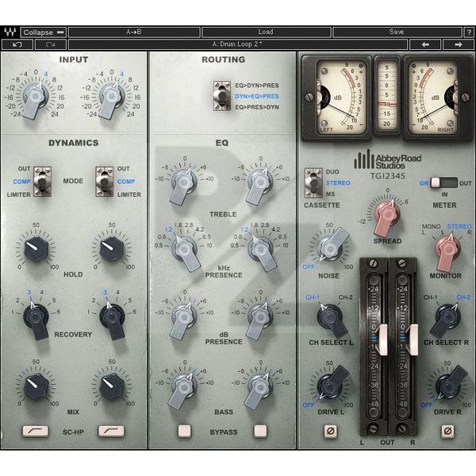
Task: Click the left VU meter
Action: coord(336,98)
